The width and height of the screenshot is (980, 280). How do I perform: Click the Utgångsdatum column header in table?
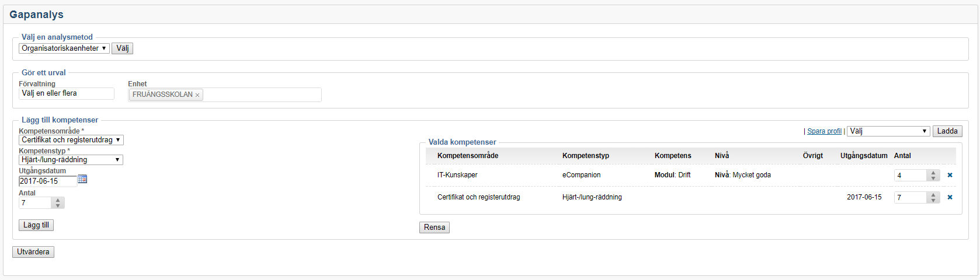pos(864,156)
